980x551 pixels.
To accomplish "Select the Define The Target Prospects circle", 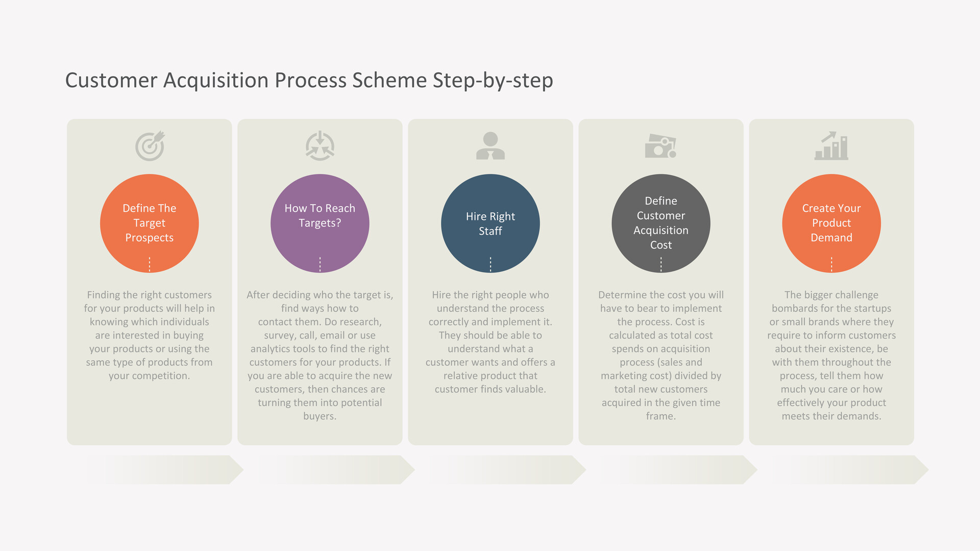I will [150, 223].
